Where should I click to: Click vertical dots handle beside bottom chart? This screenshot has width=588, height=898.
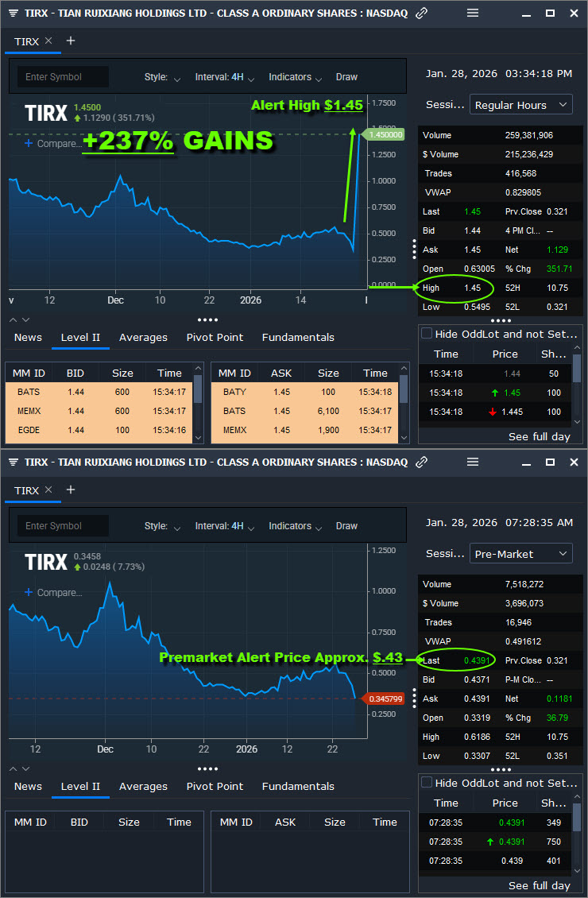[x=415, y=698]
